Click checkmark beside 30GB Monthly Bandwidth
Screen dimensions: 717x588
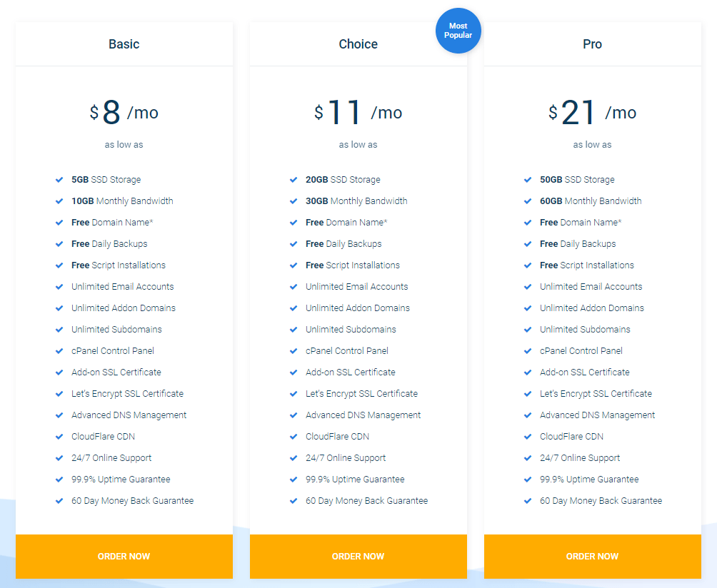294,201
